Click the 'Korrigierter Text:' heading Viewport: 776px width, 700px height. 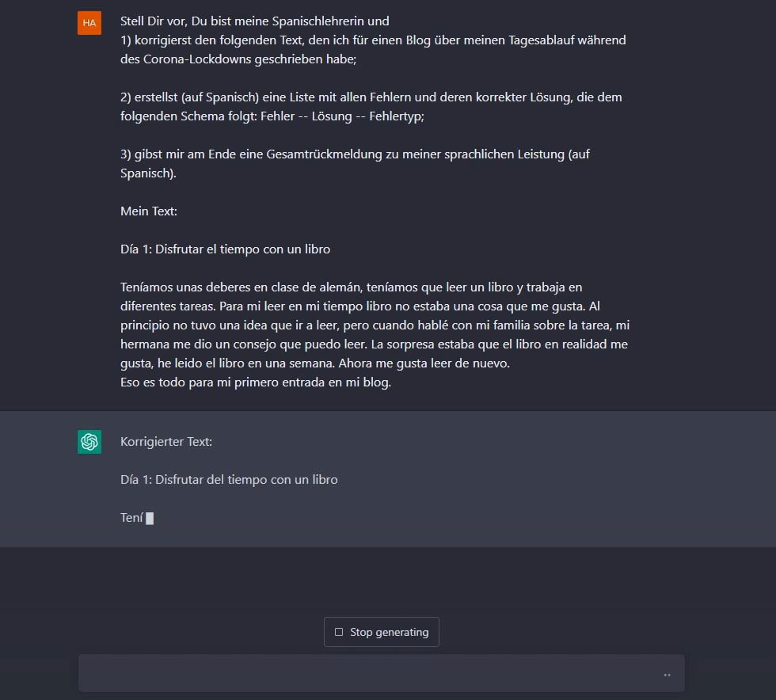(x=166, y=442)
